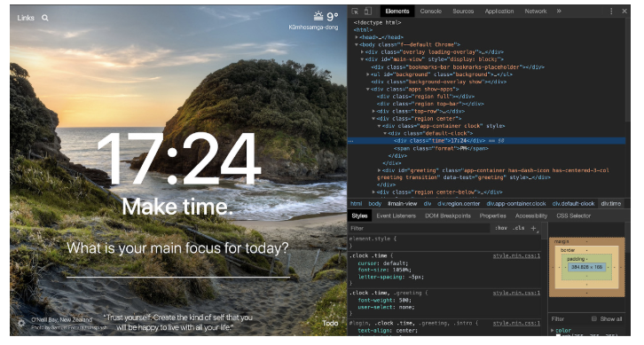Screen dimensions: 644x345
Task: Collapse the body element node
Action: (357, 44)
